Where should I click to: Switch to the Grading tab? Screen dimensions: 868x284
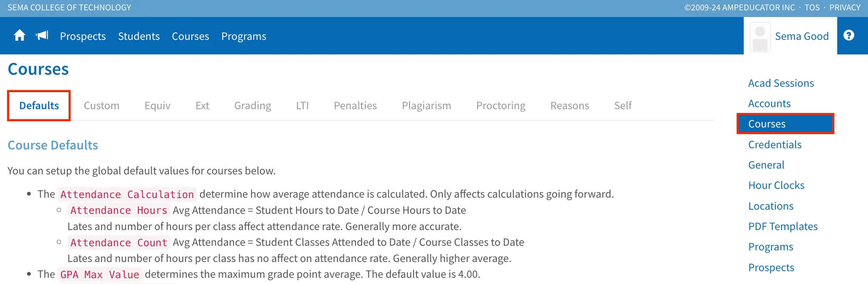coord(252,106)
